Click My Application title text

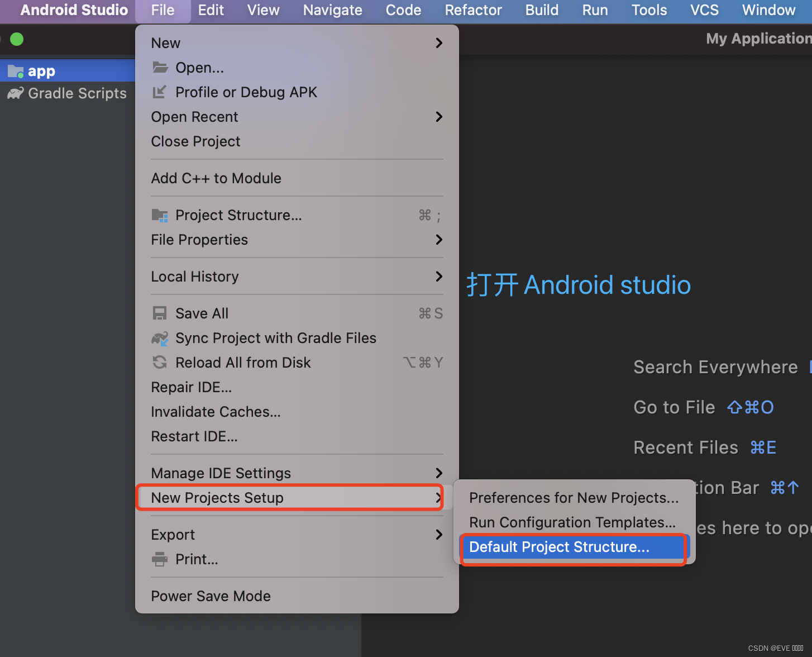click(x=758, y=39)
